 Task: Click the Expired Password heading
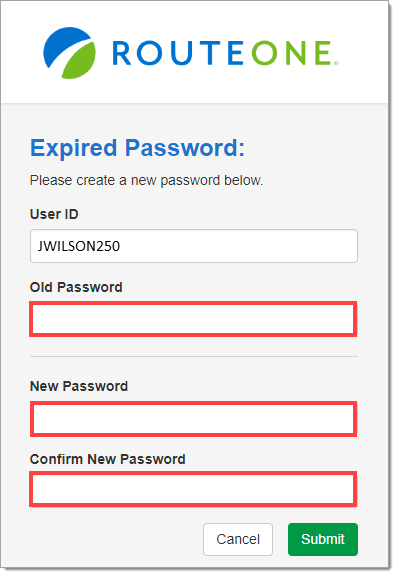point(137,148)
